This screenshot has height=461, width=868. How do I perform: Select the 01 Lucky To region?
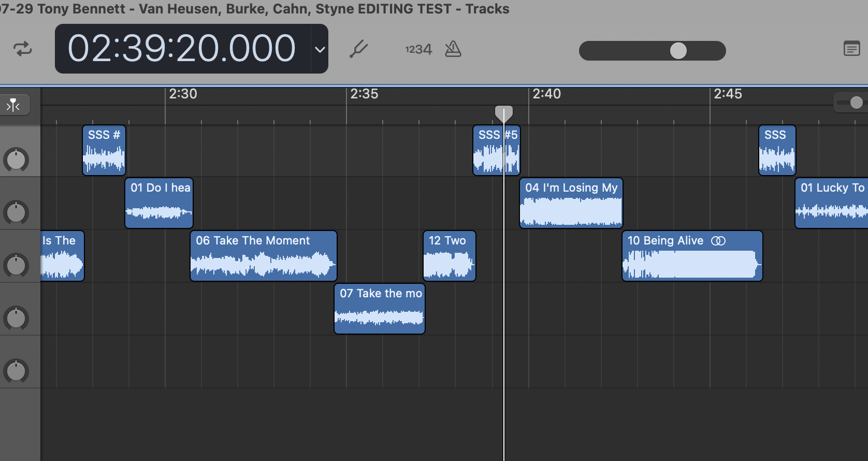(831, 203)
